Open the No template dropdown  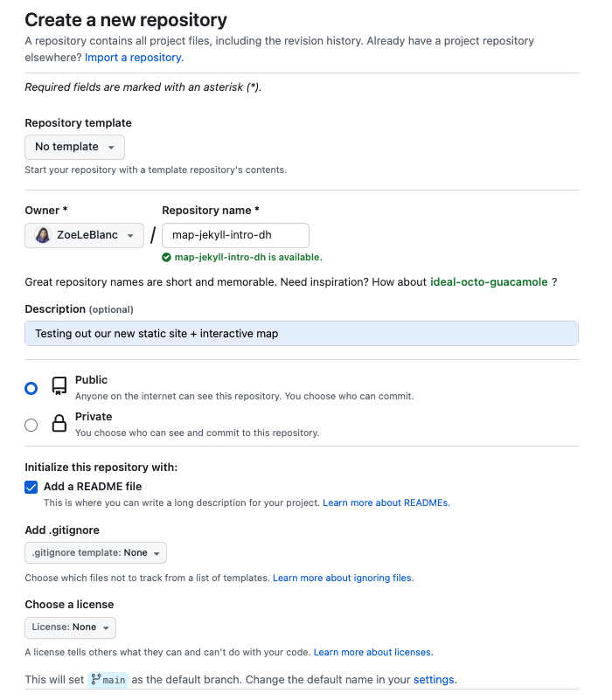74,147
